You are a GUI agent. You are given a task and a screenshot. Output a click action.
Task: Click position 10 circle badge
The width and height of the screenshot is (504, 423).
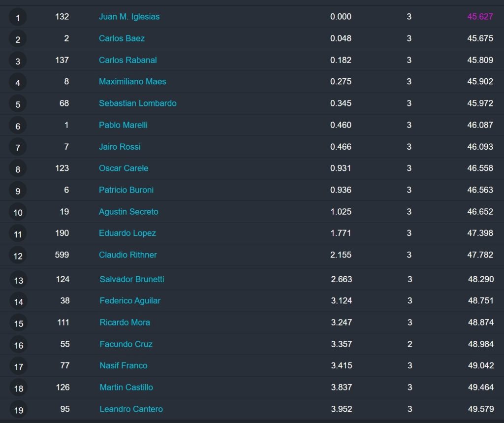pos(18,212)
